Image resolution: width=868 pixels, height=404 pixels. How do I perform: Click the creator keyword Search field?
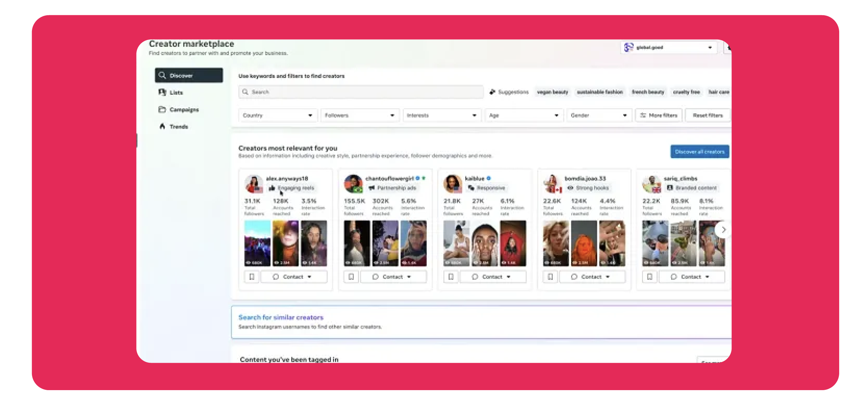(361, 92)
